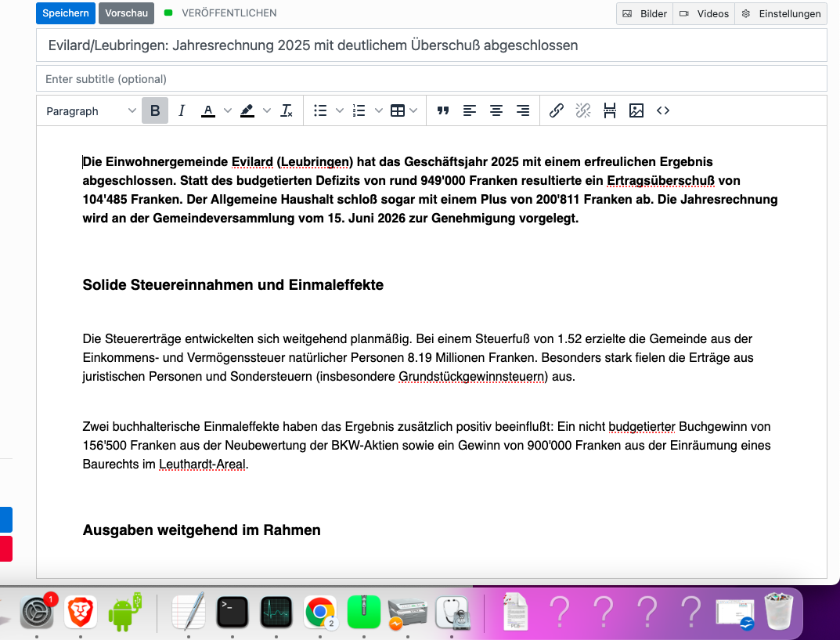This screenshot has width=840, height=640.
Task: Open PDF document in Dock
Action: coord(516,612)
